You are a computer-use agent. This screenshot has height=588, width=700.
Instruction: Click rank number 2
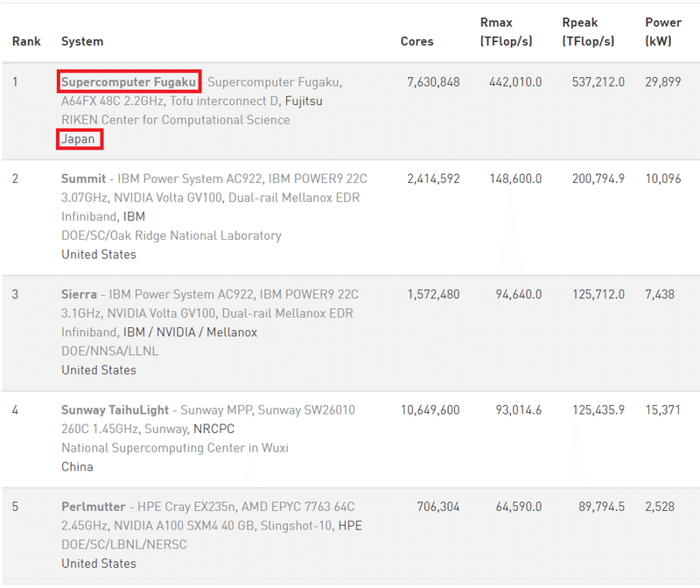click(15, 179)
